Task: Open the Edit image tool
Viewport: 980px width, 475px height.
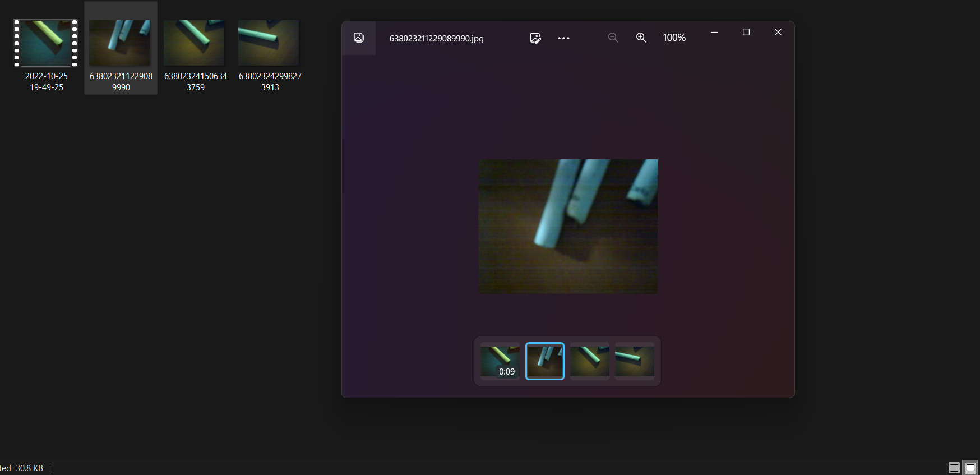Action: point(535,38)
